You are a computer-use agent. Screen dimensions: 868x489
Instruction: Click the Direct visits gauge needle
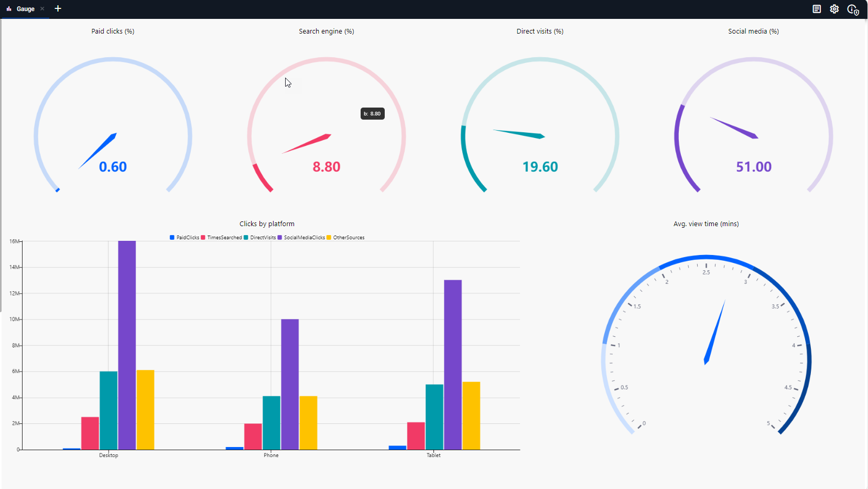pyautogui.click(x=520, y=133)
